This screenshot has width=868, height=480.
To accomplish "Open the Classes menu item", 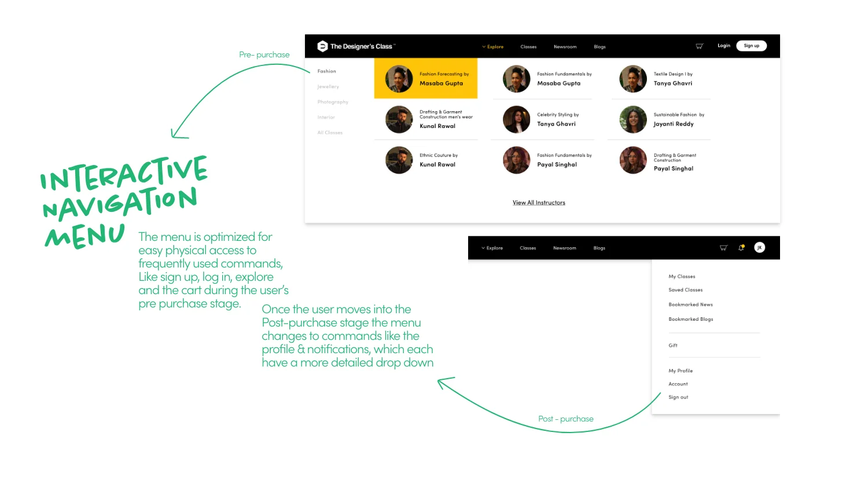I will point(528,46).
